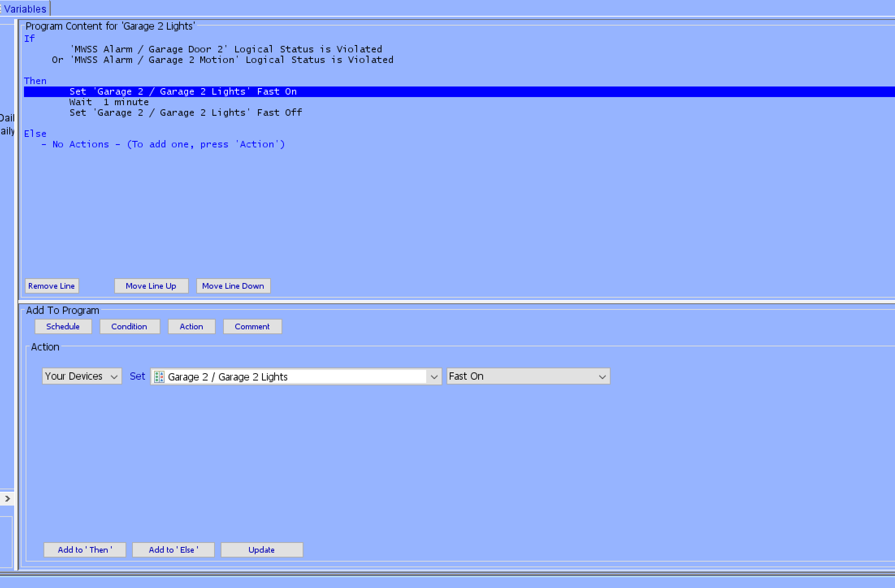This screenshot has height=588, width=895.
Task: Click the Then keyword line
Action: click(x=35, y=81)
